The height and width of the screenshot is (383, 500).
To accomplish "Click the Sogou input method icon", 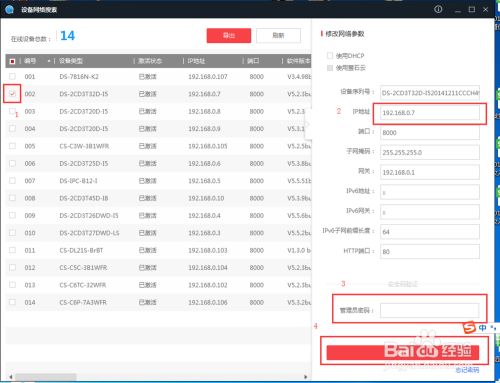I will click(x=469, y=327).
